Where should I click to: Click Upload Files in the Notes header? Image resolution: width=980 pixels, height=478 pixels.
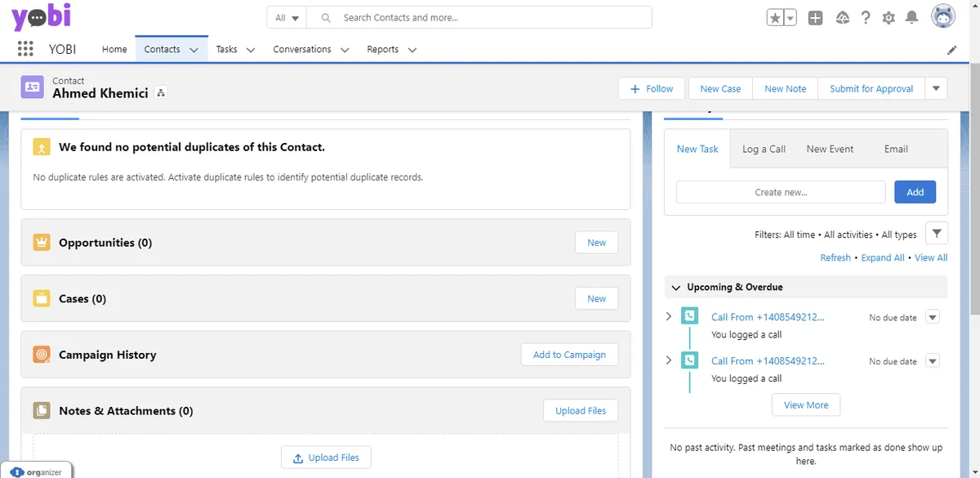(x=581, y=410)
